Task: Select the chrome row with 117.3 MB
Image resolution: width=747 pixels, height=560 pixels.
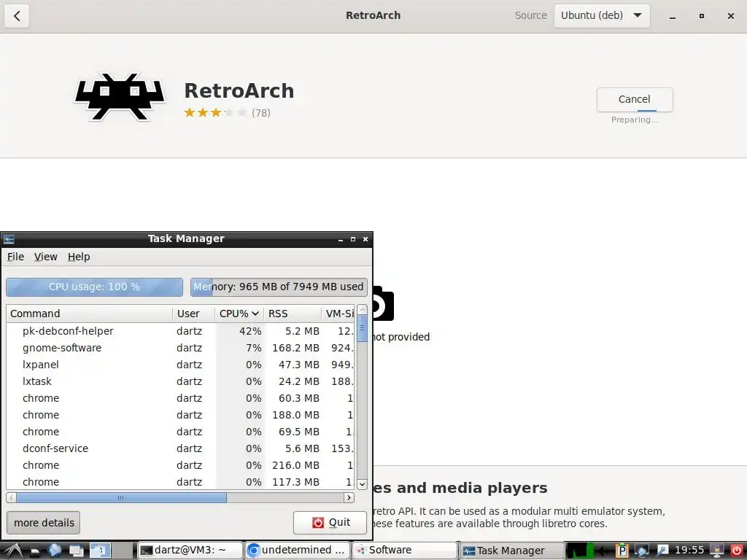Action: pyautogui.click(x=181, y=482)
